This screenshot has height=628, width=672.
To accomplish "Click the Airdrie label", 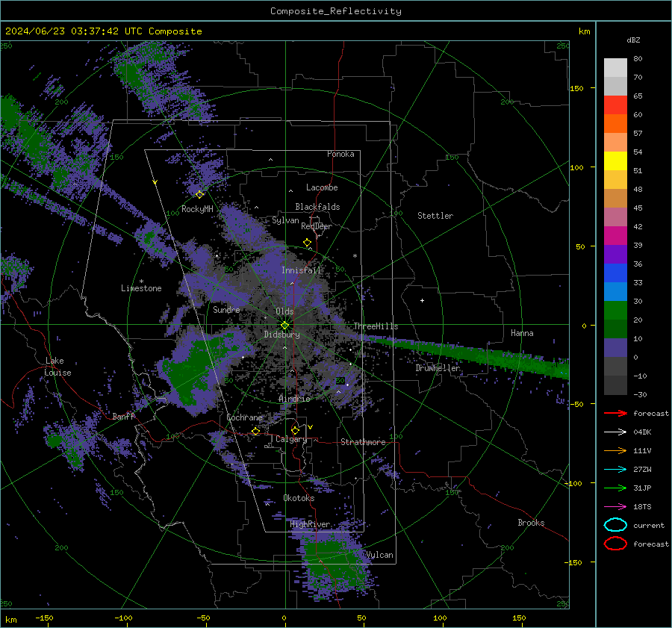I will point(294,399).
